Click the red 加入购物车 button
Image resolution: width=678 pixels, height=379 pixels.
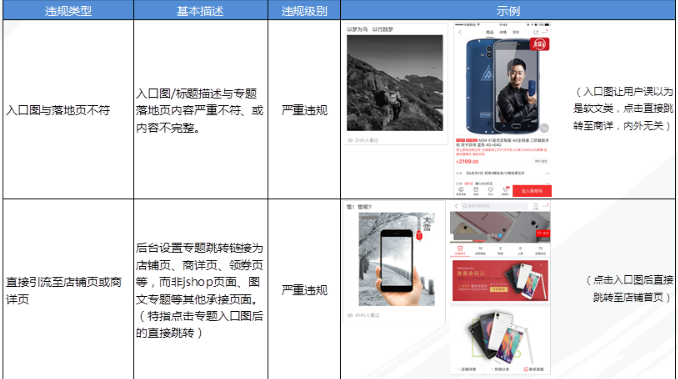pyautogui.click(x=532, y=191)
